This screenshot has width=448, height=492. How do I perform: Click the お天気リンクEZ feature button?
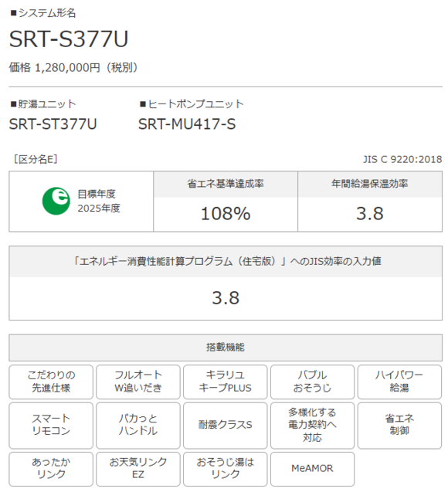click(x=138, y=469)
